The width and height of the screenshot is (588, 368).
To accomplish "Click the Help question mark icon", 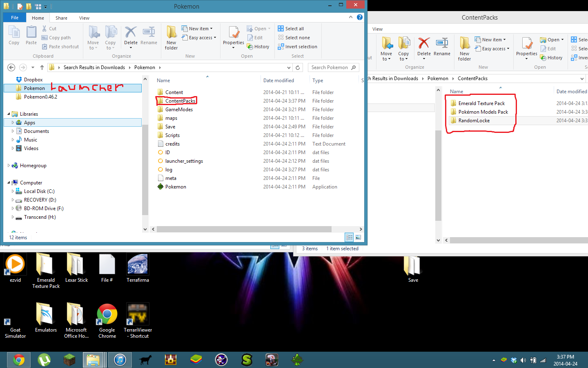I will pyautogui.click(x=360, y=17).
